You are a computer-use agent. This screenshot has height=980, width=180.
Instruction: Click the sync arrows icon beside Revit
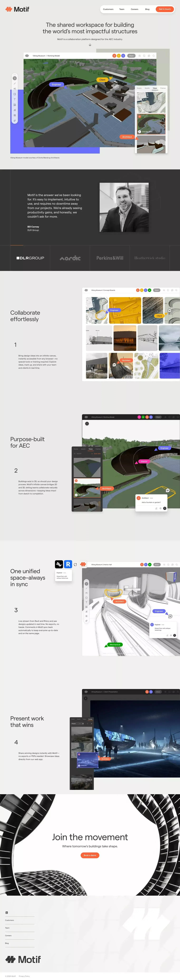point(75,565)
